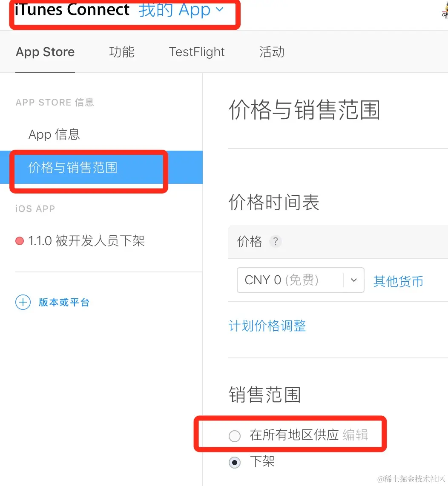Select 价格与销售范围 in the sidebar
Screen dimensions: 448x486
pos(101,167)
